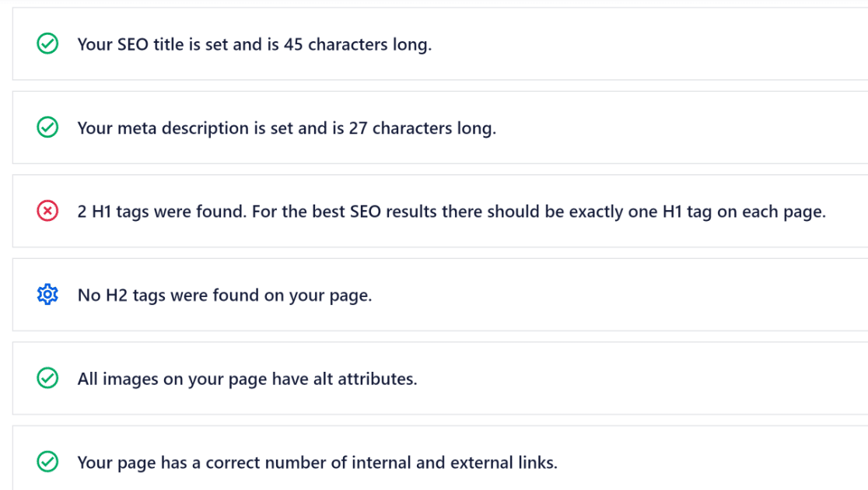
Task: Open the internal and external links row
Action: point(441,458)
